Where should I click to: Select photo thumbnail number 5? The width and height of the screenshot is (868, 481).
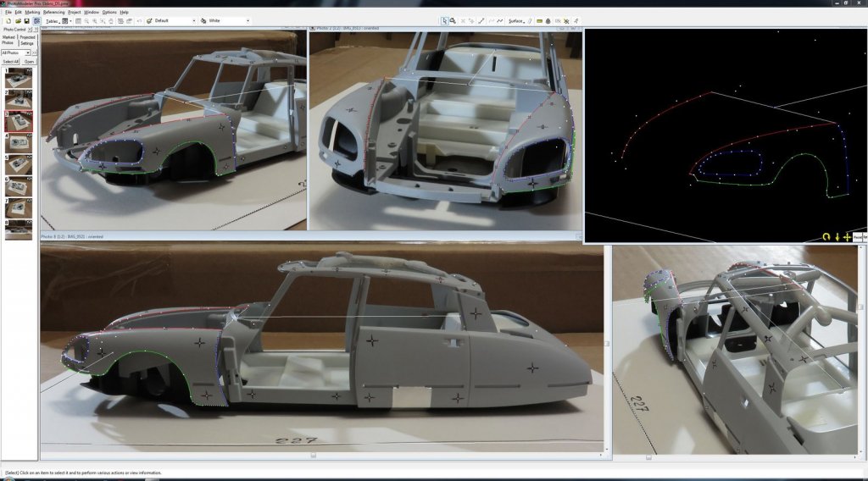(x=19, y=164)
